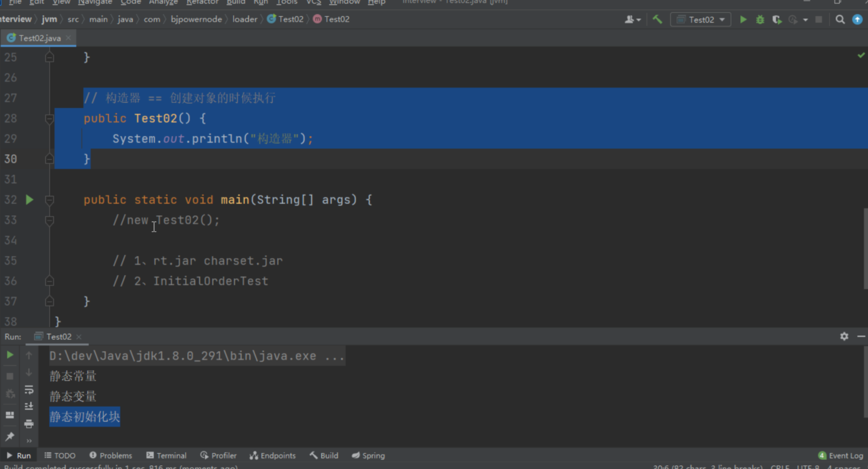The height and width of the screenshot is (469, 868).
Task: Click the Test02 method breadcrumb
Action: [331, 19]
